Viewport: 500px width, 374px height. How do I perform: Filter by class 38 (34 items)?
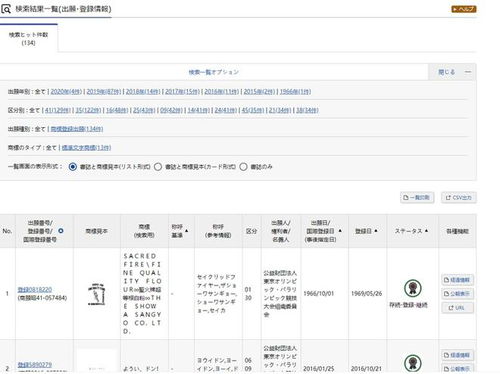[x=307, y=110]
